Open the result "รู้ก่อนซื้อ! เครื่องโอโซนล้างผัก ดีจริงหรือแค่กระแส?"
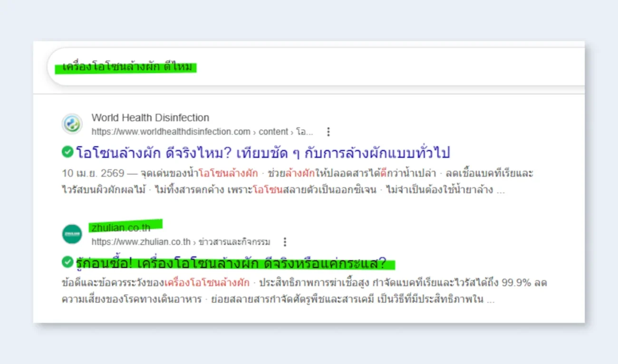The width and height of the screenshot is (618, 364). coord(231,263)
